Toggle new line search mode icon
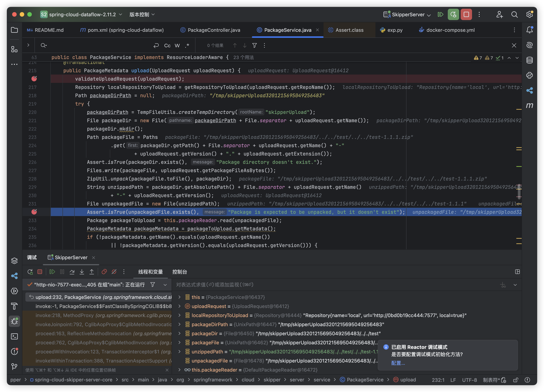The width and height of the screenshot is (544, 392). pos(156,46)
